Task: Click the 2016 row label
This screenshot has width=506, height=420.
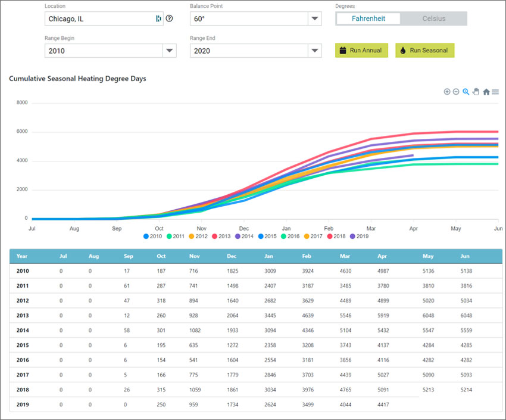Action: [x=23, y=360]
